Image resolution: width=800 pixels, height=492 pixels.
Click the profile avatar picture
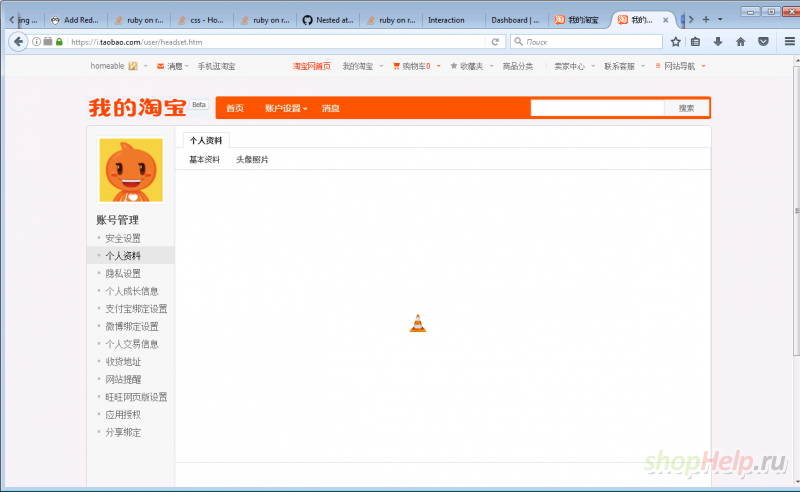click(x=131, y=170)
